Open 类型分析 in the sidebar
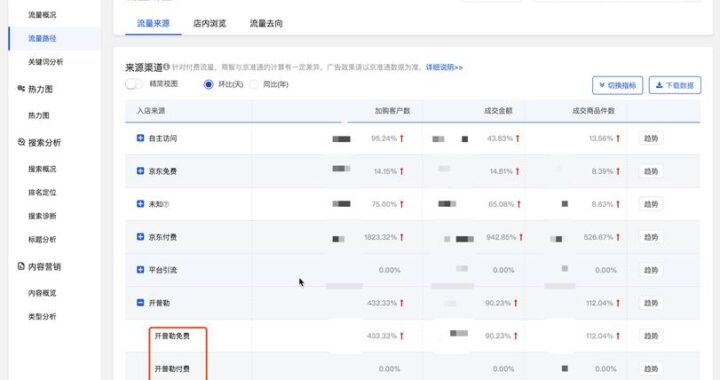 [42, 316]
